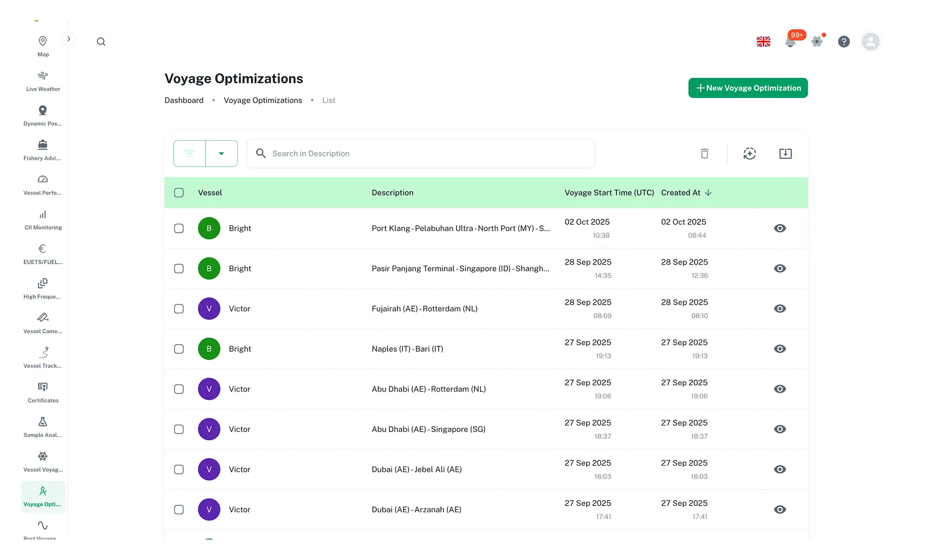Toggle select-all checkbox in table header
The width and height of the screenshot is (925, 560).
[179, 193]
